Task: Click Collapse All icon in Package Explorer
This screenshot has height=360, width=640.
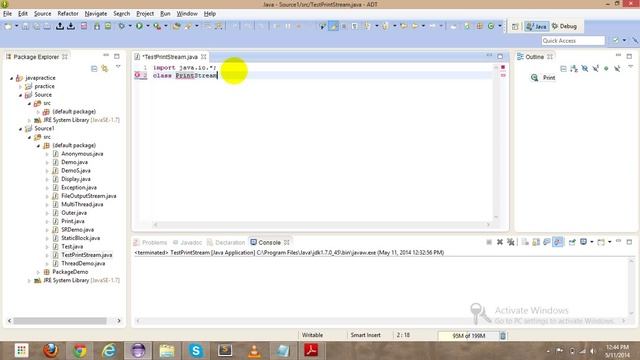Action: pos(94,68)
